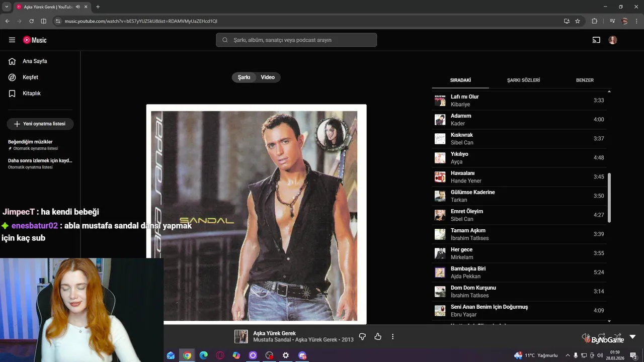Play Tamam Aşkım by İbrahim Tatlıses
This screenshot has height=362, width=644.
pyautogui.click(x=519, y=234)
